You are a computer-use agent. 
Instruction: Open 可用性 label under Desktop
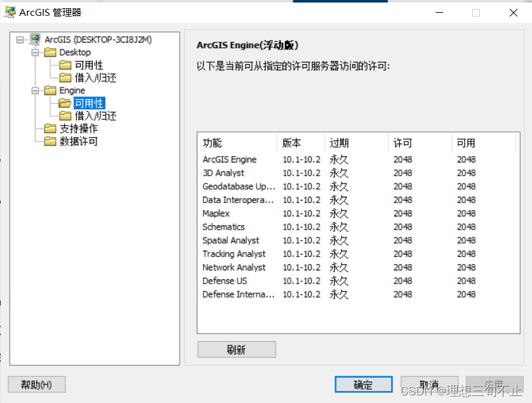click(x=89, y=65)
